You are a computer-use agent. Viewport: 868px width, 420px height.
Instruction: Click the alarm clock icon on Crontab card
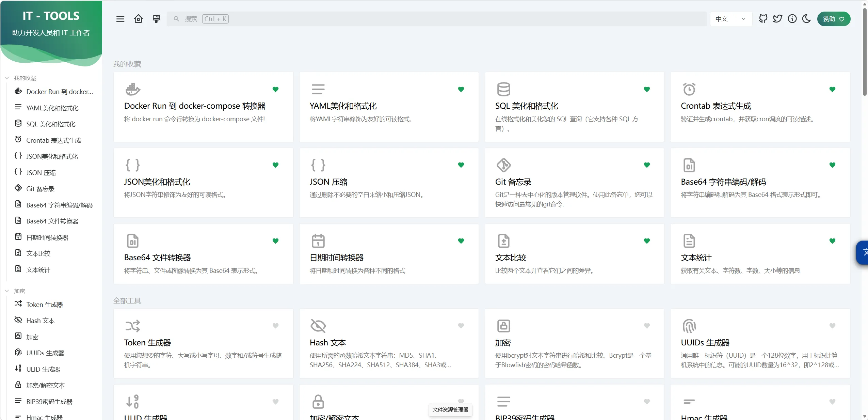tap(689, 89)
